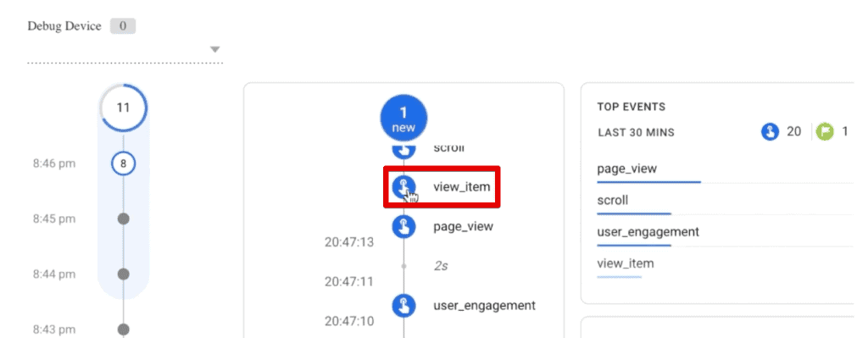Click the 8:45 pm time label
868x338 pixels.
(x=53, y=219)
